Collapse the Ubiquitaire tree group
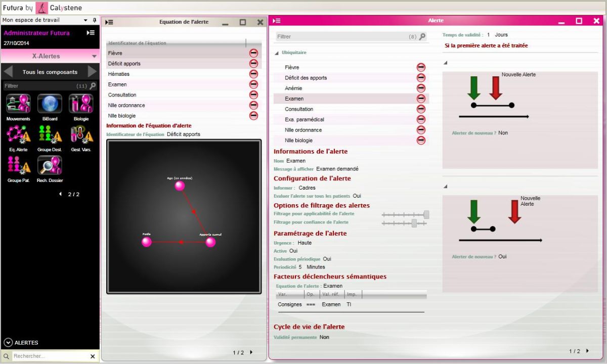The width and height of the screenshot is (607, 364). [x=277, y=53]
